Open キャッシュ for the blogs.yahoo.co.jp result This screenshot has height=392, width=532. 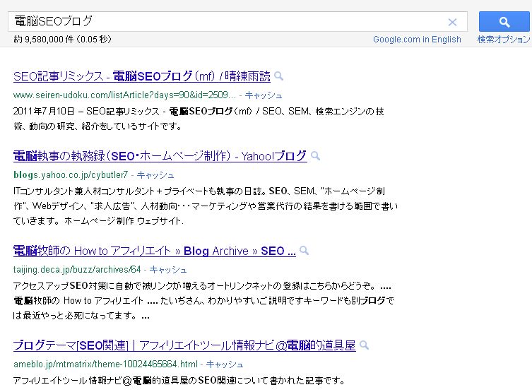[155, 175]
